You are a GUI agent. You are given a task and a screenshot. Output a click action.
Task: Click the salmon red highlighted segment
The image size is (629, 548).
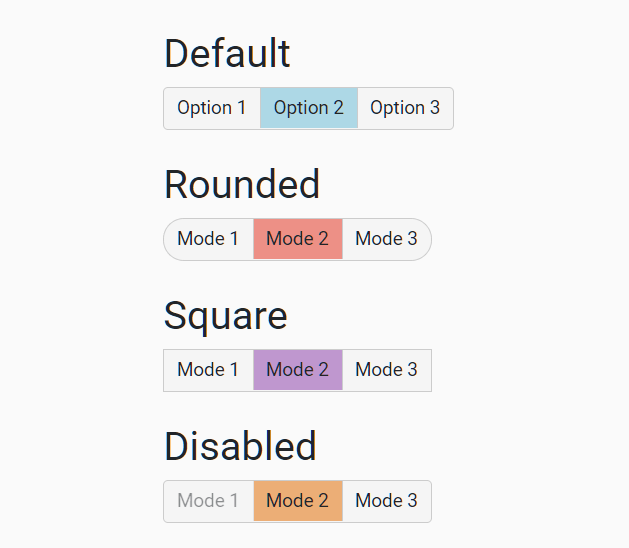(x=297, y=239)
